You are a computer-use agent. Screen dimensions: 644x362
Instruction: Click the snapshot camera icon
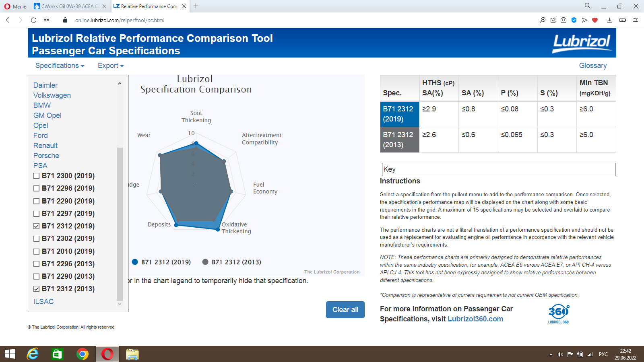point(563,20)
